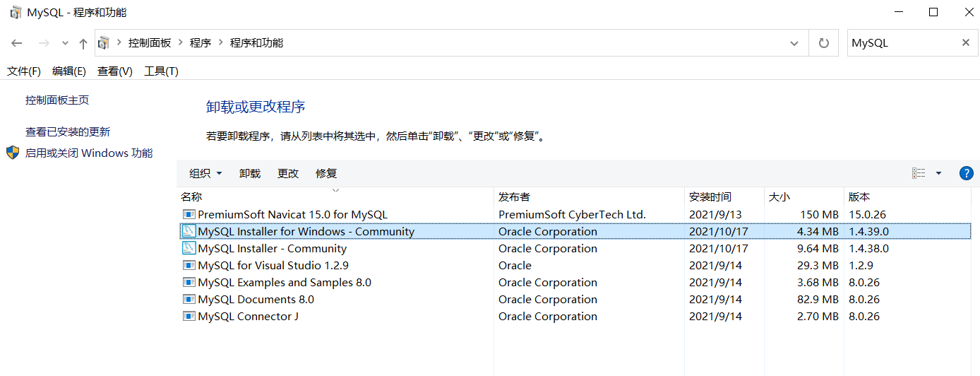980x376 pixels.
Task: Click the 150 MB size cell
Action: tap(819, 214)
